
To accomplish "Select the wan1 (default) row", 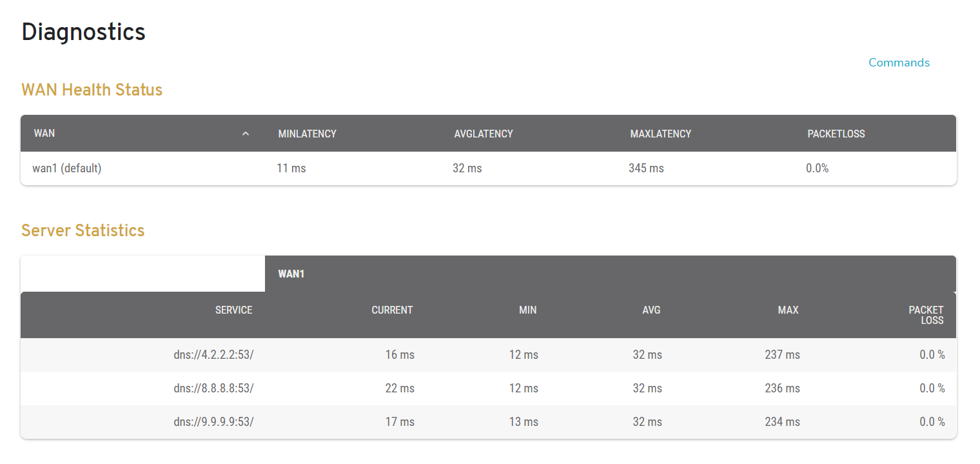I will coord(67,168).
